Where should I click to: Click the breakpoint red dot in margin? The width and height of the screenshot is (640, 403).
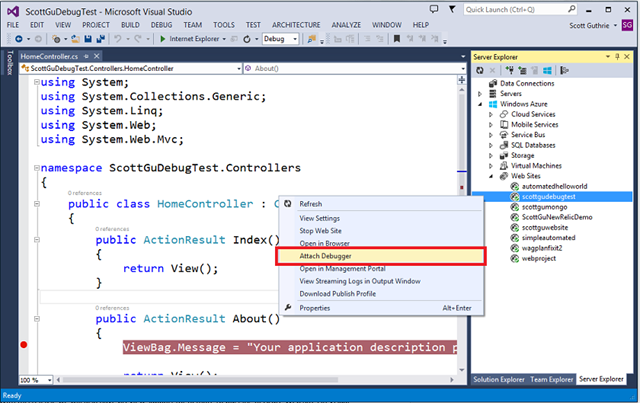24,345
